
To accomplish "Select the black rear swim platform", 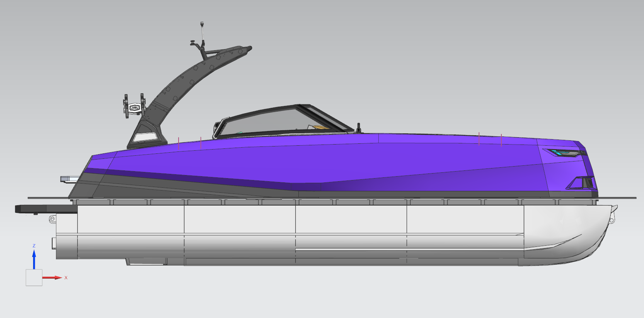I will tap(46, 209).
